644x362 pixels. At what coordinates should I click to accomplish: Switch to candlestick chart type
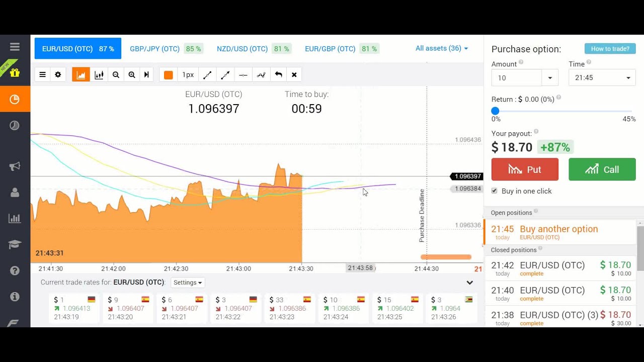(99, 75)
